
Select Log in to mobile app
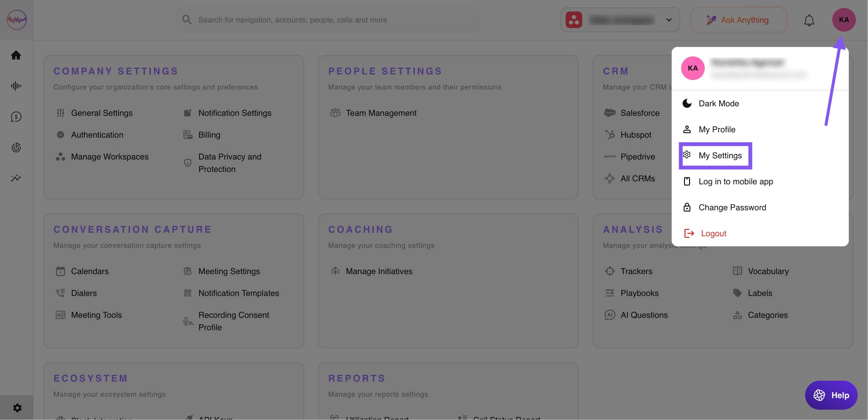click(x=735, y=181)
